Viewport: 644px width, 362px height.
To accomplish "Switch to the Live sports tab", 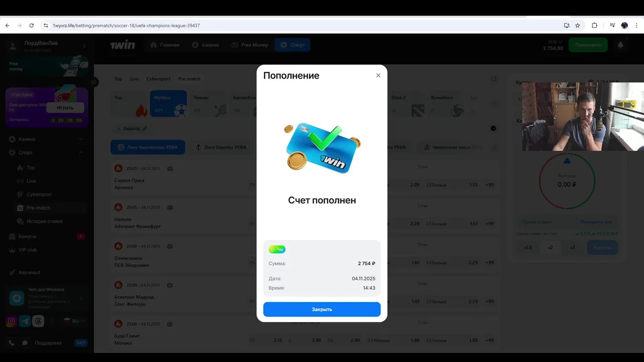I will 134,79.
